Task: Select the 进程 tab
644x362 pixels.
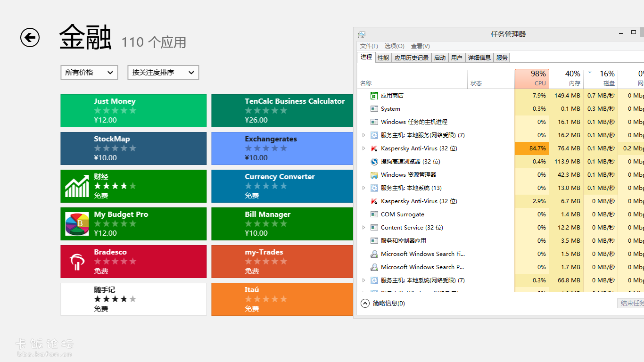Action: 366,57
